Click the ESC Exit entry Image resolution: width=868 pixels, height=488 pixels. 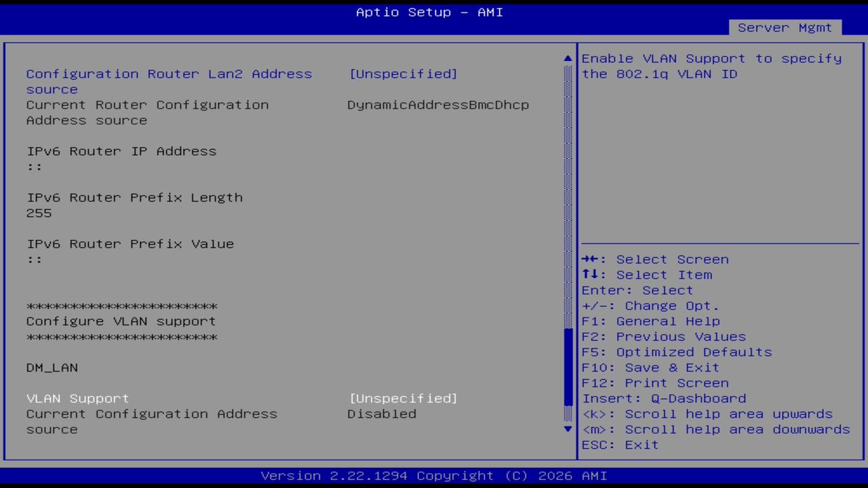tap(619, 445)
